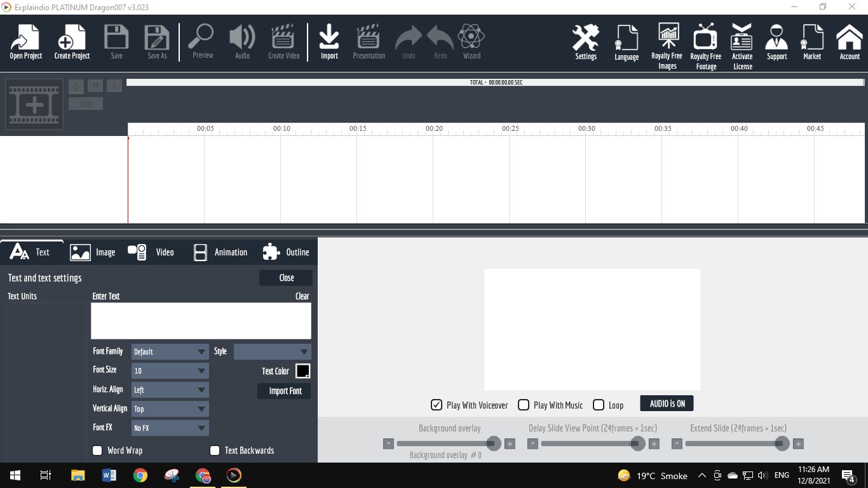Open an existing project via Open Project

coord(25,42)
